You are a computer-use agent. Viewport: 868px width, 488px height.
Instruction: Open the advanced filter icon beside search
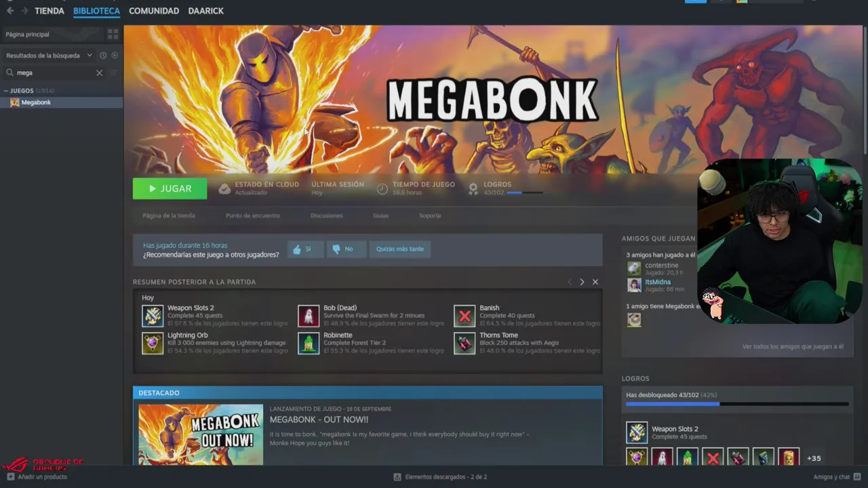click(113, 73)
